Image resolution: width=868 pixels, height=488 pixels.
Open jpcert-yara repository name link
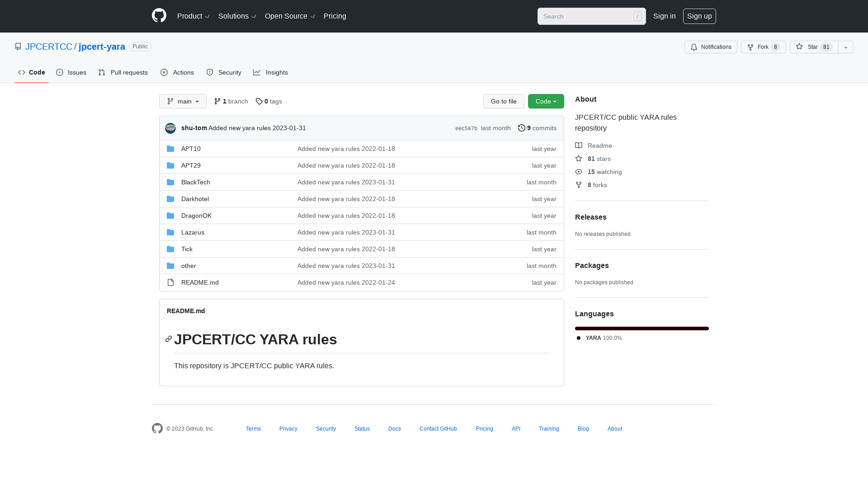click(x=102, y=47)
